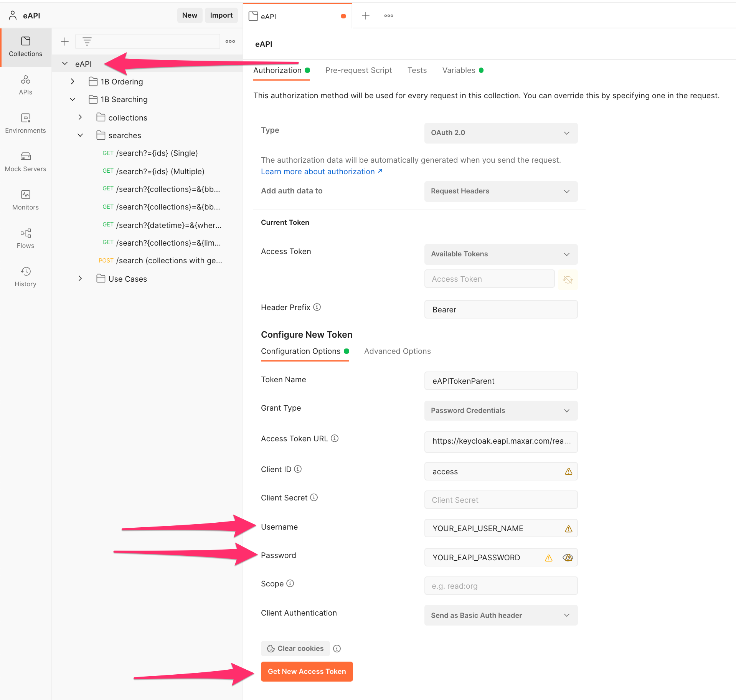Switch to the Variables tab
The width and height of the screenshot is (736, 700).
pos(459,70)
